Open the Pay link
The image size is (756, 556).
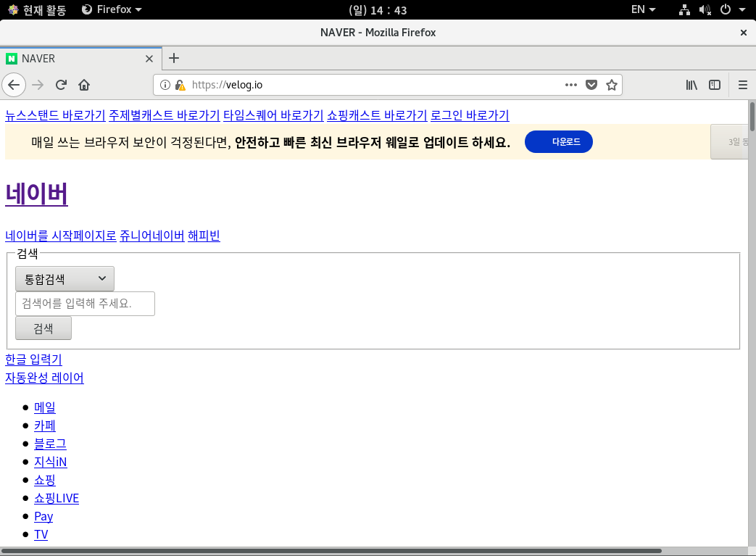(43, 516)
